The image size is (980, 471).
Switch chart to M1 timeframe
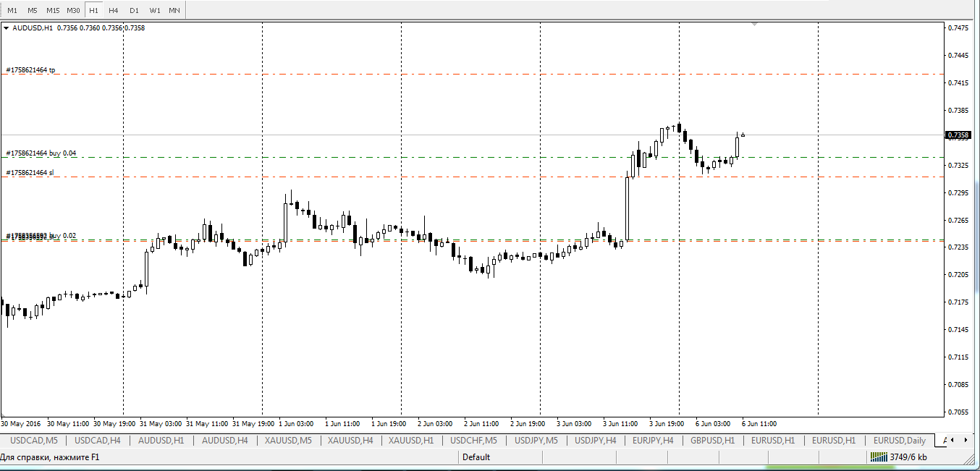12,11
